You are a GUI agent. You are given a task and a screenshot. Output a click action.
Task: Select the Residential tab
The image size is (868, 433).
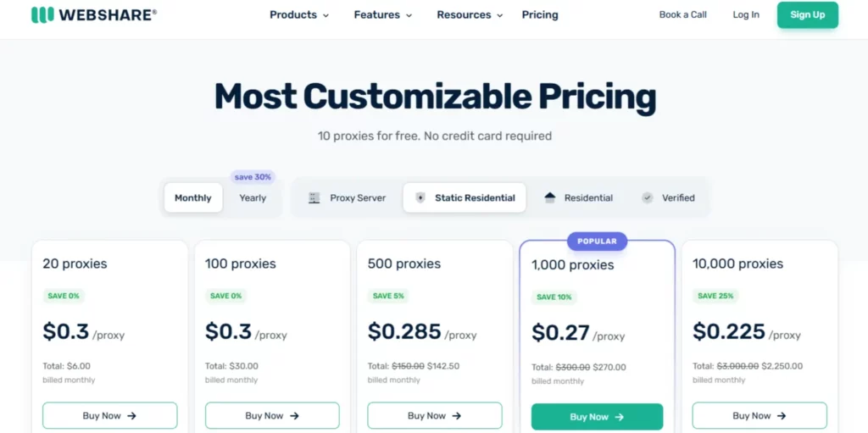[587, 198]
